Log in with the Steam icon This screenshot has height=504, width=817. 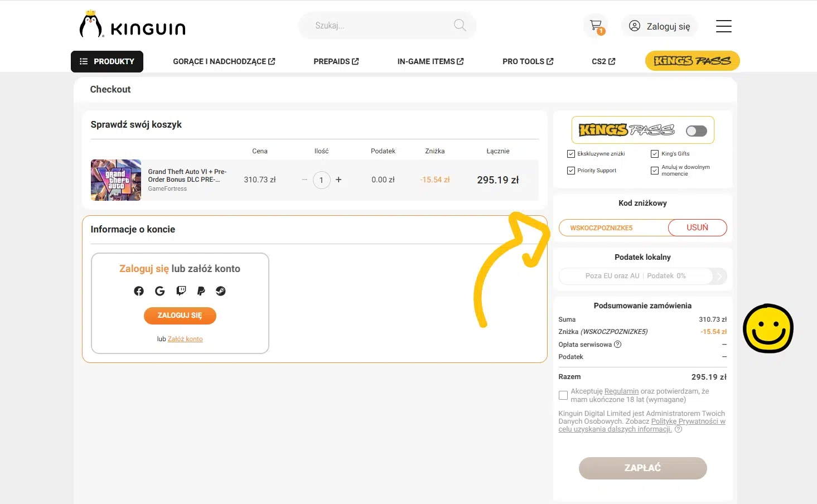coord(221,291)
